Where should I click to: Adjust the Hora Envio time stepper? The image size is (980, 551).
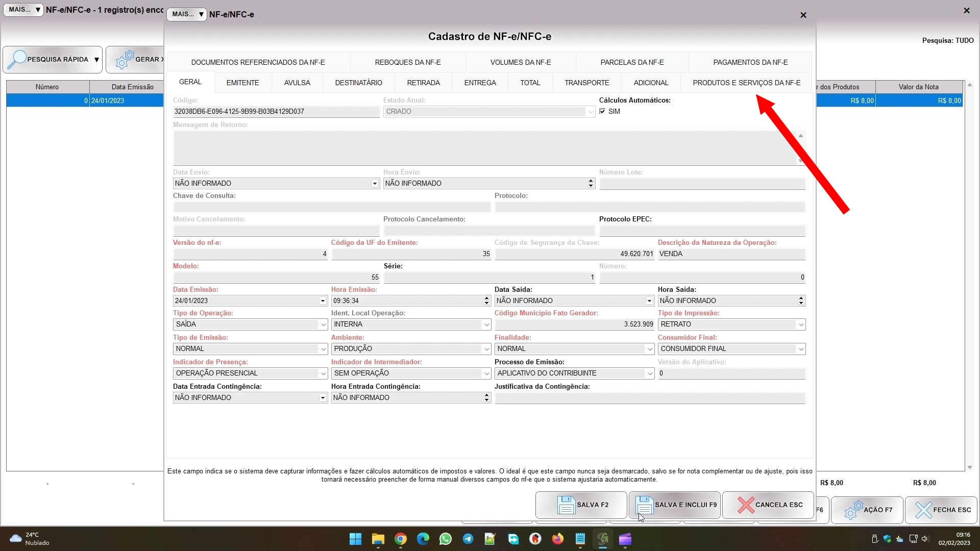tap(591, 184)
